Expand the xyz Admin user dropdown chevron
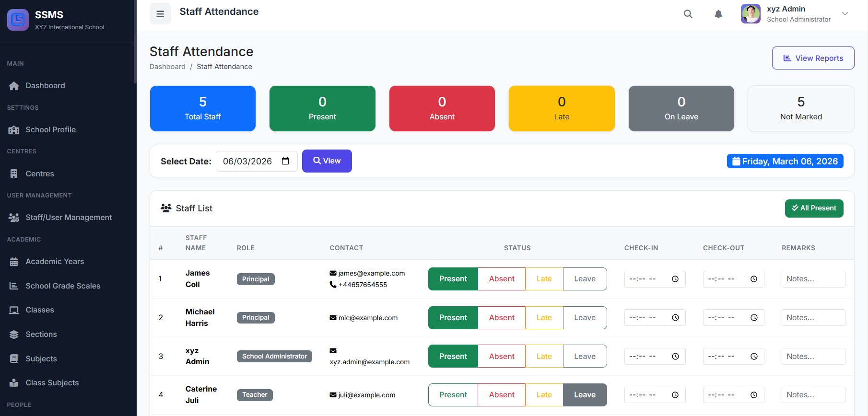Screen dimensions: 868x416 click(x=845, y=14)
